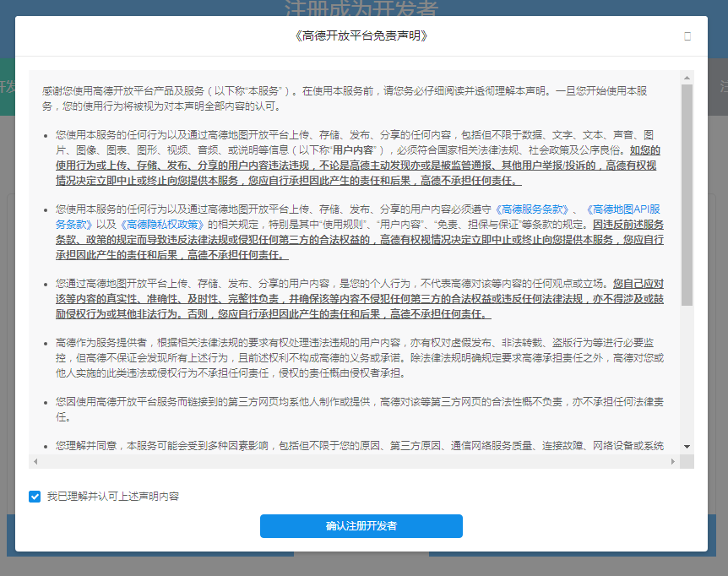Open the 《高德服务条款》 link
Image resolution: width=728 pixels, height=576 pixels.
click(x=532, y=209)
